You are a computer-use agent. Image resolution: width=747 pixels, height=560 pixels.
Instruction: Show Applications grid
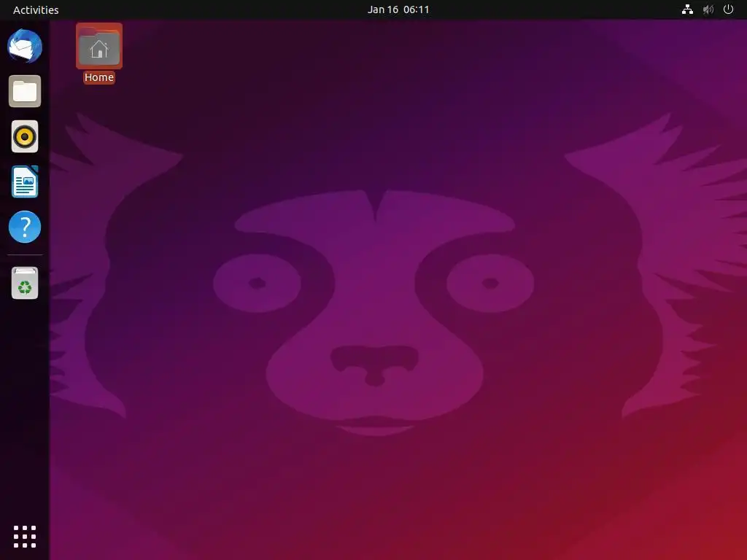click(x=25, y=537)
